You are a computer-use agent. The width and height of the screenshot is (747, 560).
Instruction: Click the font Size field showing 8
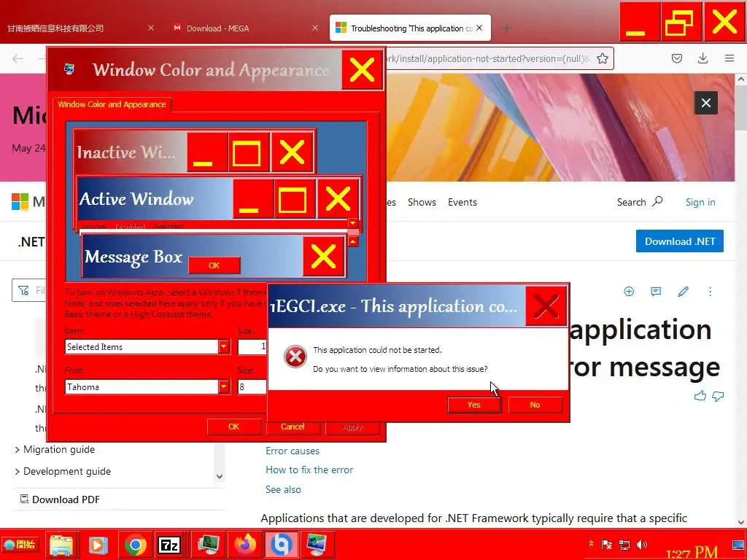252,386
